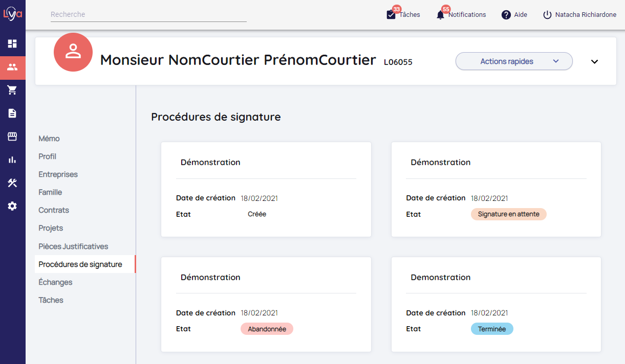Click the tools wrench sidebar icon
Viewport: 625px width, 364px height.
(x=12, y=183)
